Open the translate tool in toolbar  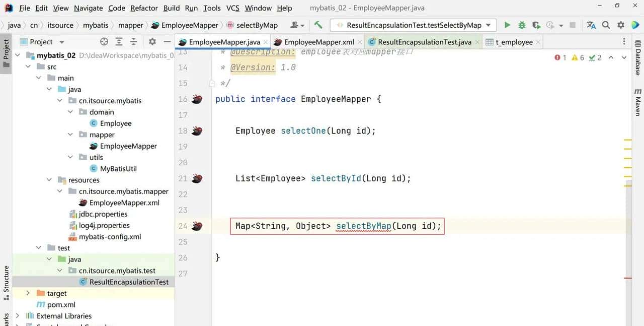tap(591, 25)
